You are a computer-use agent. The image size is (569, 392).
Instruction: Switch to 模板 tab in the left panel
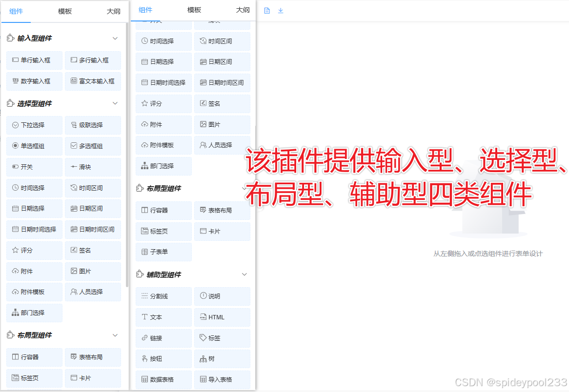[65, 11]
